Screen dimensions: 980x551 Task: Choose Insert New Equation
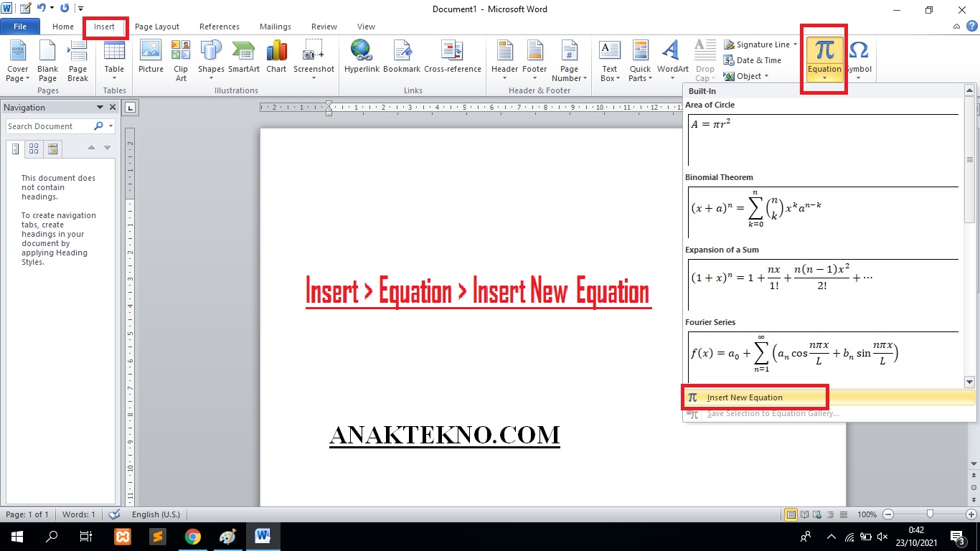point(829,397)
